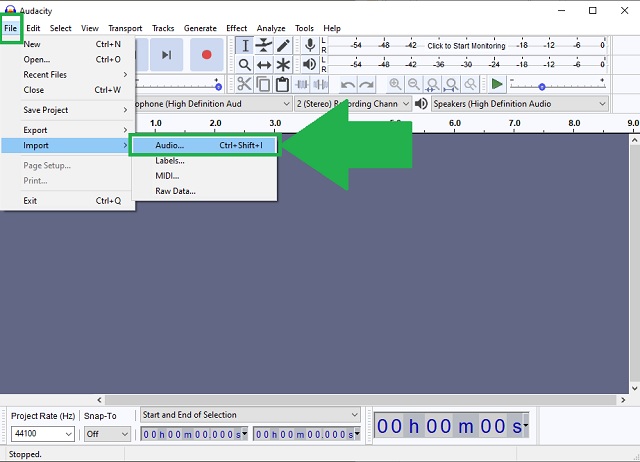
Task: Highlight the Import menu entry
Action: [65, 145]
